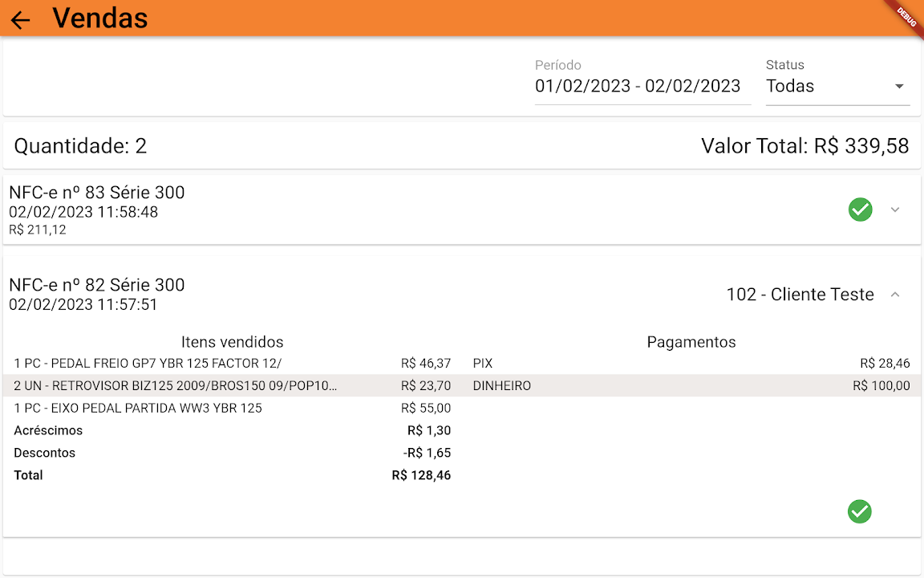The width and height of the screenshot is (924, 578).
Task: Click the PIX payment row
Action: 691,364
